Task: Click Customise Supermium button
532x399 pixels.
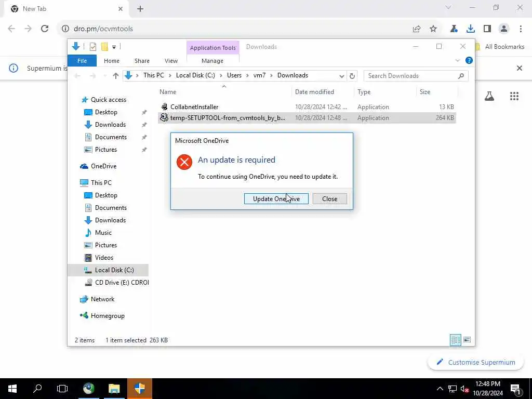Action: pos(475,362)
